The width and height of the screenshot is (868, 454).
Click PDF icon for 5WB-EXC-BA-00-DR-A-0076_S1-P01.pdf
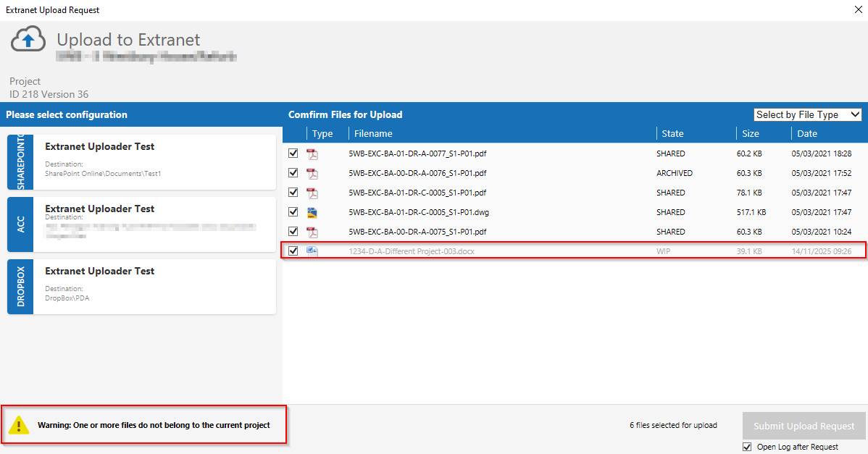pos(312,173)
